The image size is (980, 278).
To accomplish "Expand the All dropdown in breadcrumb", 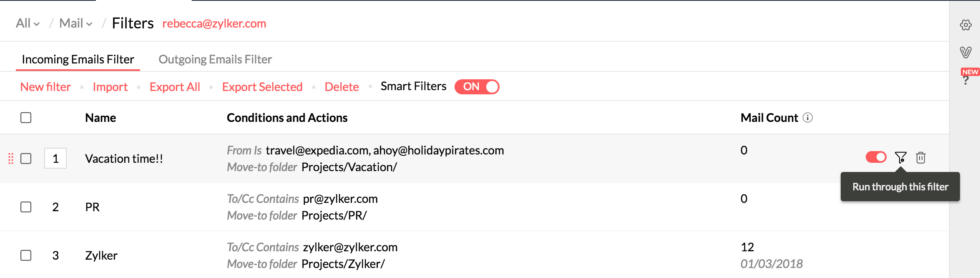I will point(28,23).
